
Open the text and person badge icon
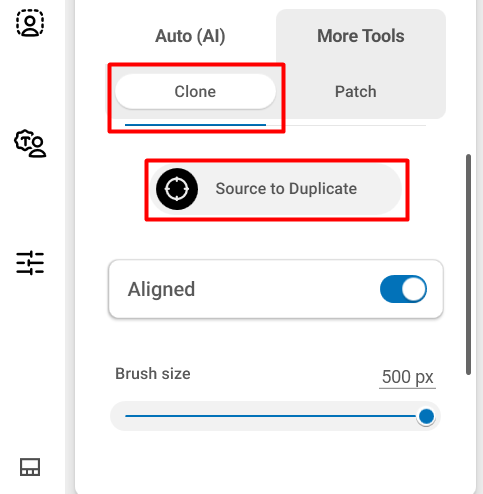(x=30, y=143)
